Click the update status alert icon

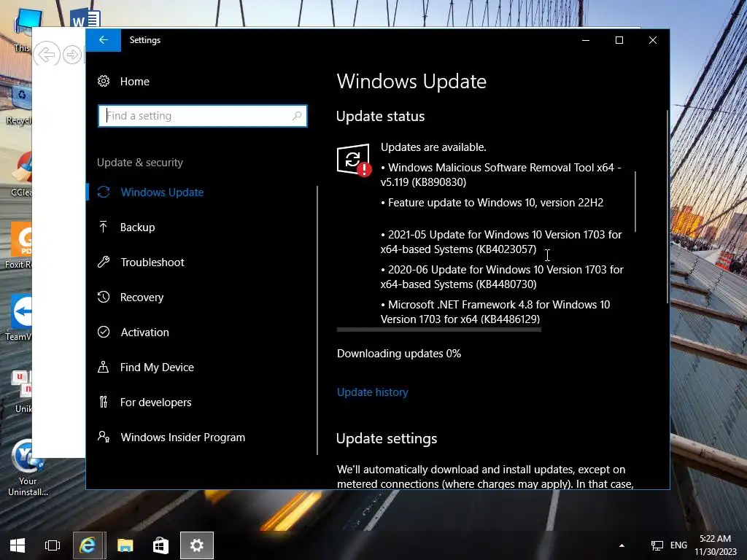(353, 160)
